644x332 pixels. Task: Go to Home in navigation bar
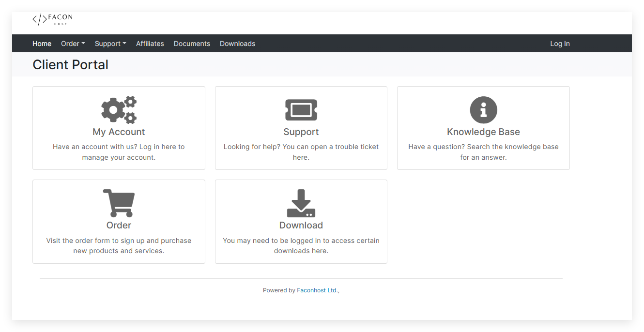pyautogui.click(x=42, y=44)
